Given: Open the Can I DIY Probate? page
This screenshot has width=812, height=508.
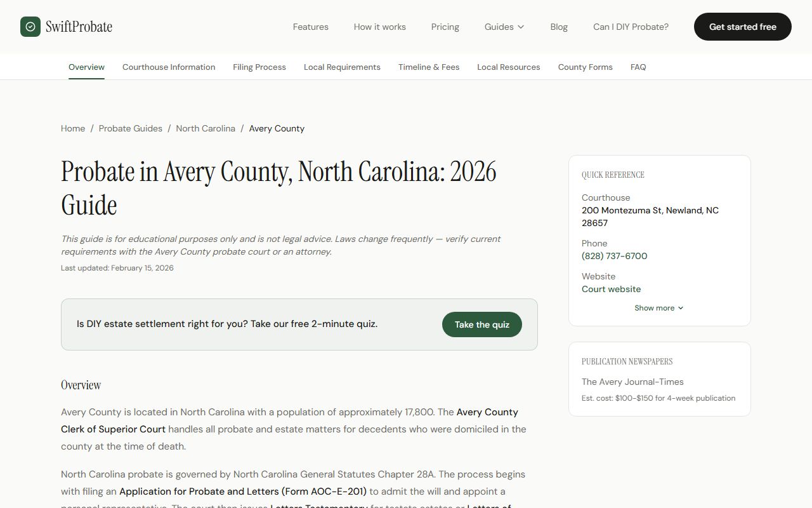Looking at the screenshot, I should pos(631,27).
